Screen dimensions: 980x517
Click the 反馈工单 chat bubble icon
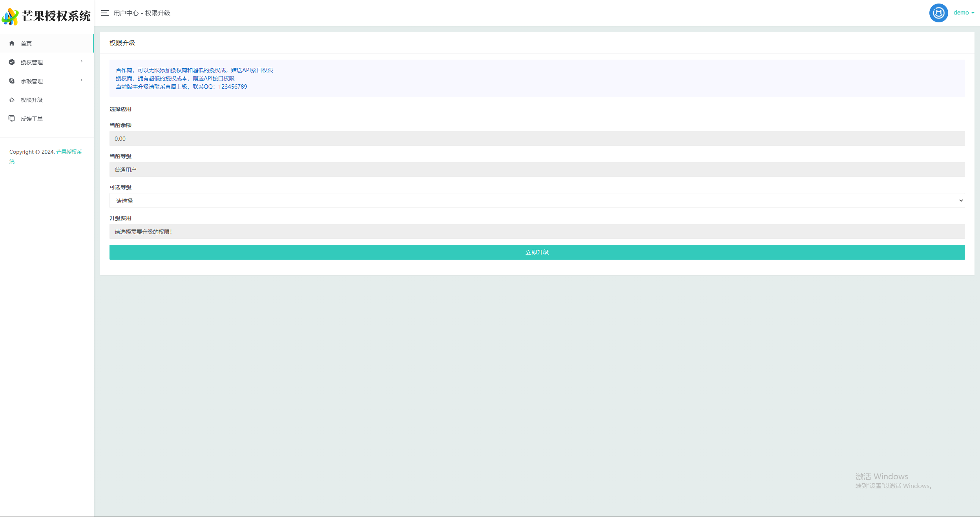12,118
